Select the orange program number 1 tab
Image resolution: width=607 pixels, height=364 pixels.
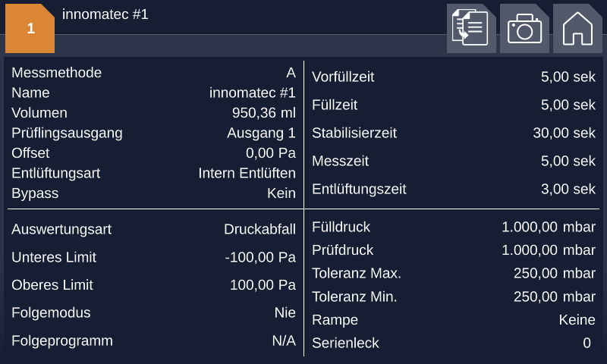(30, 29)
